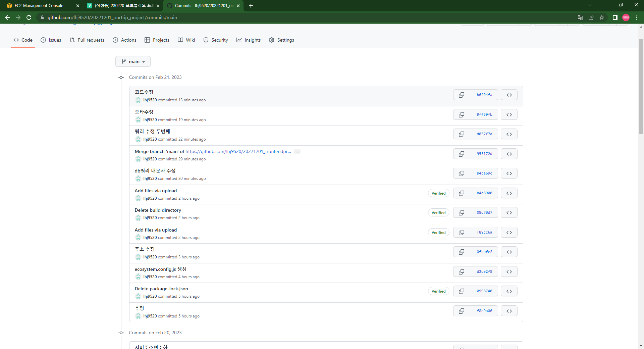Copy full SHA for commit b6294fa
This screenshot has width=644, height=349.
point(462,95)
